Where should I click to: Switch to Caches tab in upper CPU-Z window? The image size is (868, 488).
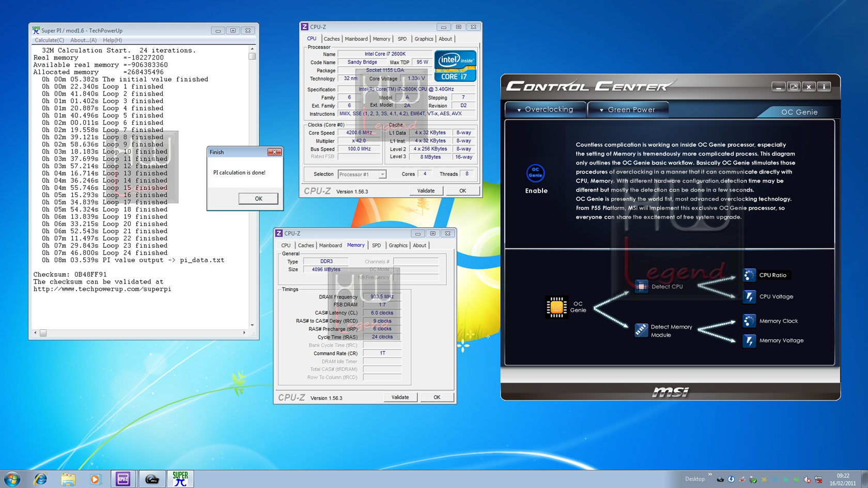tap(332, 39)
